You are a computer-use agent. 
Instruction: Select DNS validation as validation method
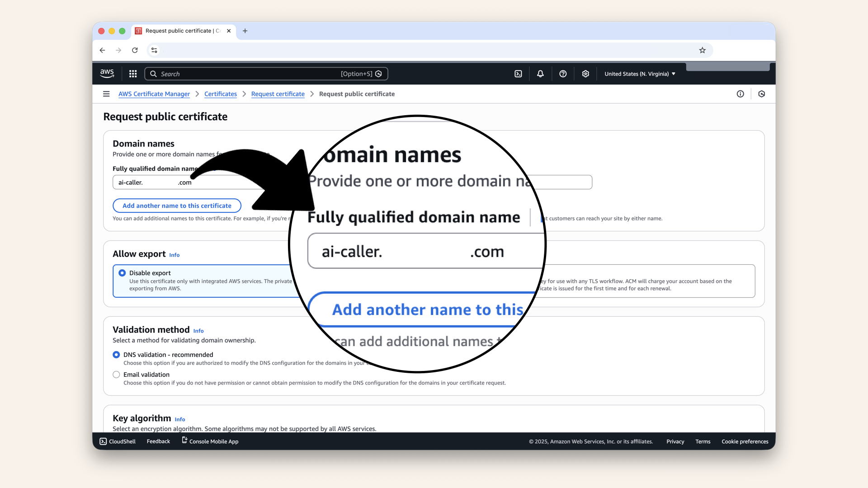point(116,355)
